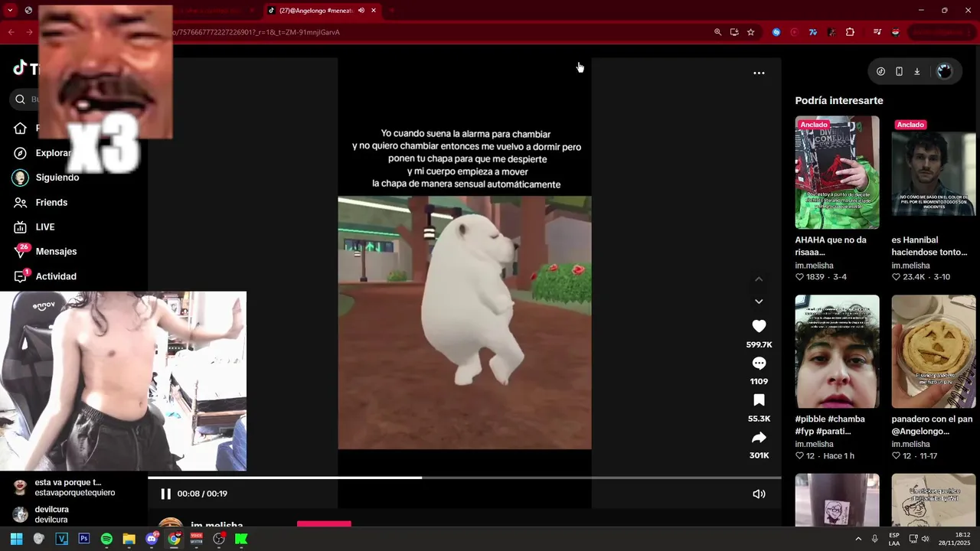Image resolution: width=980 pixels, height=551 pixels.
Task: Go to next video with down chevron
Action: (x=759, y=302)
